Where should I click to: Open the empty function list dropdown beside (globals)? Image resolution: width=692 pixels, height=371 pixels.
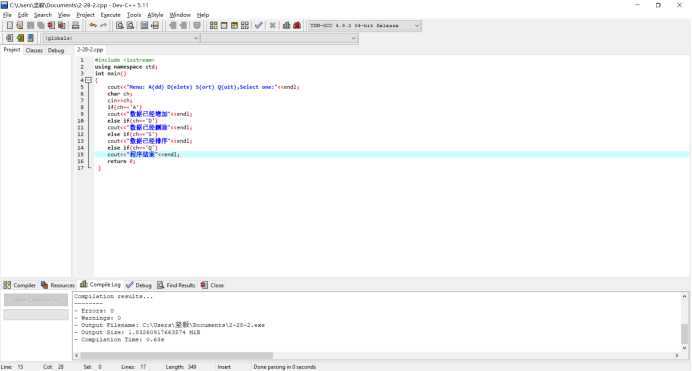click(x=279, y=38)
